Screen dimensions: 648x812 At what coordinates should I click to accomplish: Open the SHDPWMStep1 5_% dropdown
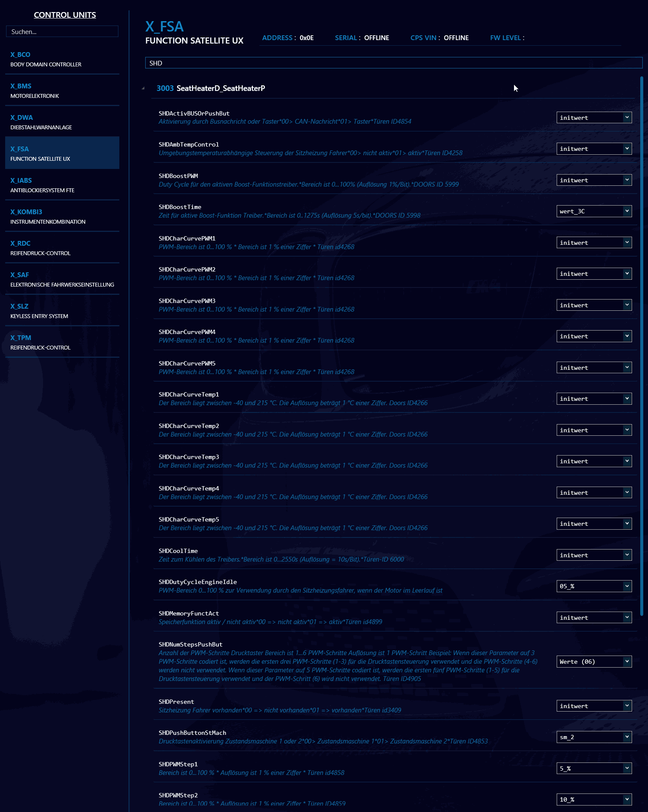[x=594, y=768]
